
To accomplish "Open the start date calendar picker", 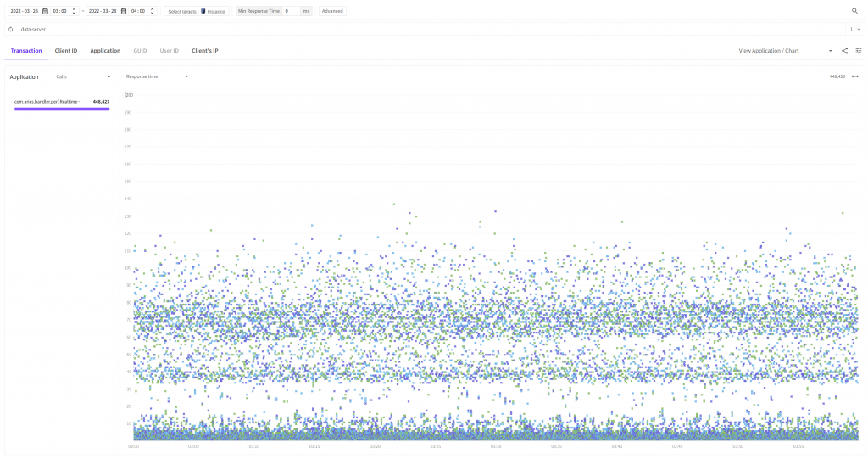I will pyautogui.click(x=46, y=11).
